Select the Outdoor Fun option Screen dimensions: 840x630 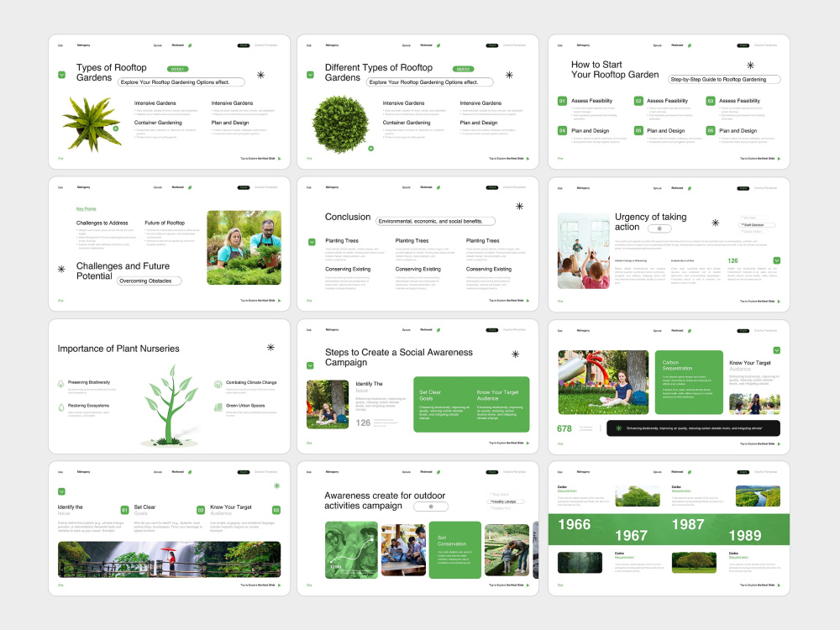coord(501,508)
